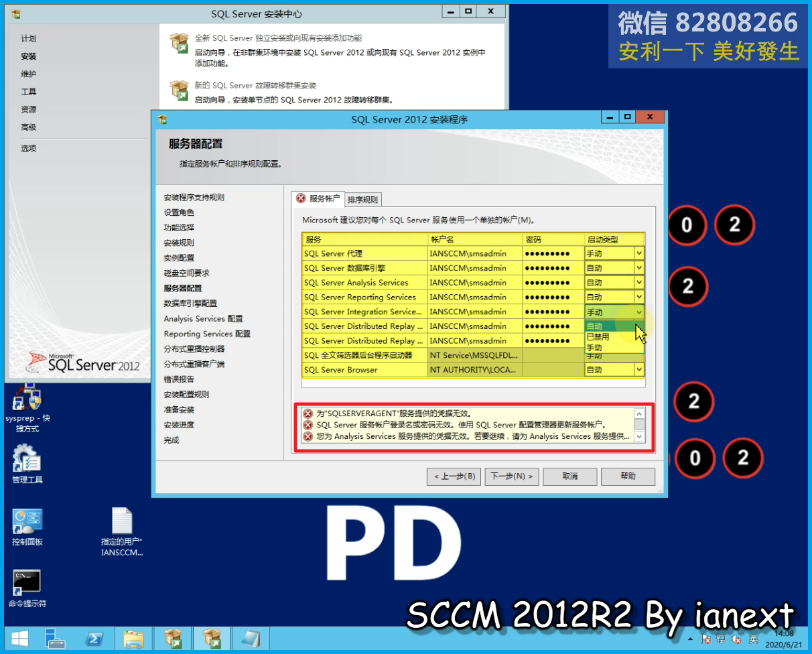This screenshot has width=812, height=654.
Task: Launch Server Manager from the taskbar
Action: pyautogui.click(x=55, y=638)
